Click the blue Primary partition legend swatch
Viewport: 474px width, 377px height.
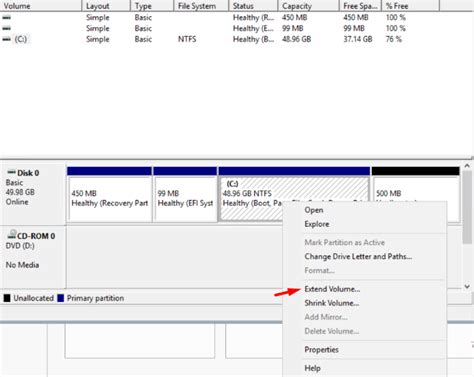pyautogui.click(x=60, y=298)
